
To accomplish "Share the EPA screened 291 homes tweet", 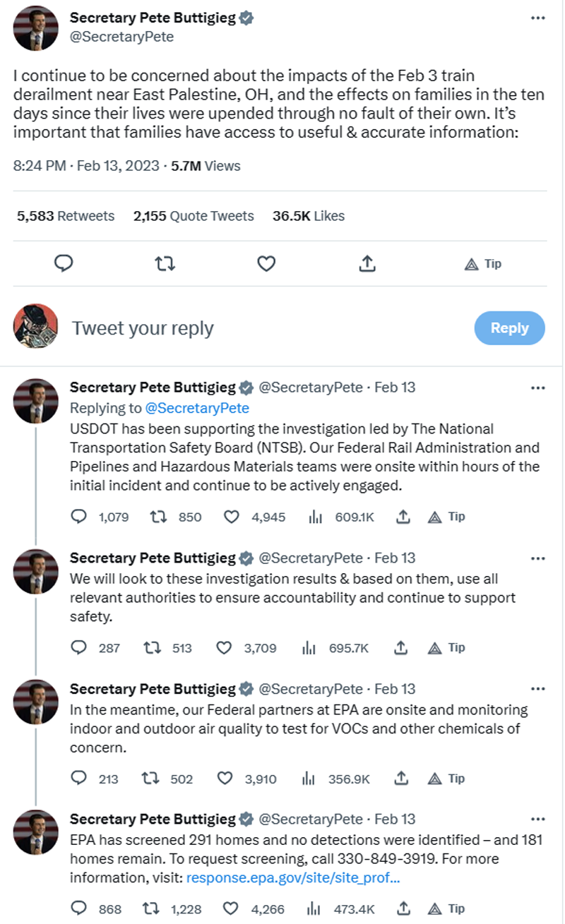I will coord(403,909).
